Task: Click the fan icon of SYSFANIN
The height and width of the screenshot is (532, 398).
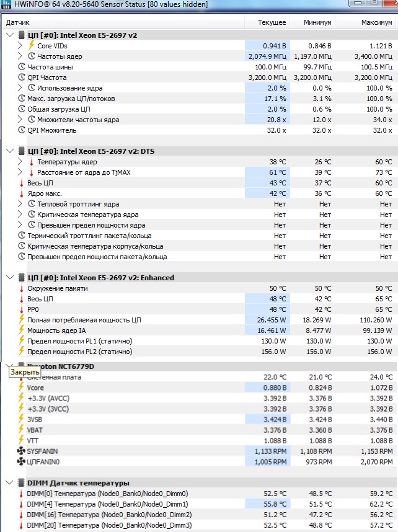Action: point(21,451)
